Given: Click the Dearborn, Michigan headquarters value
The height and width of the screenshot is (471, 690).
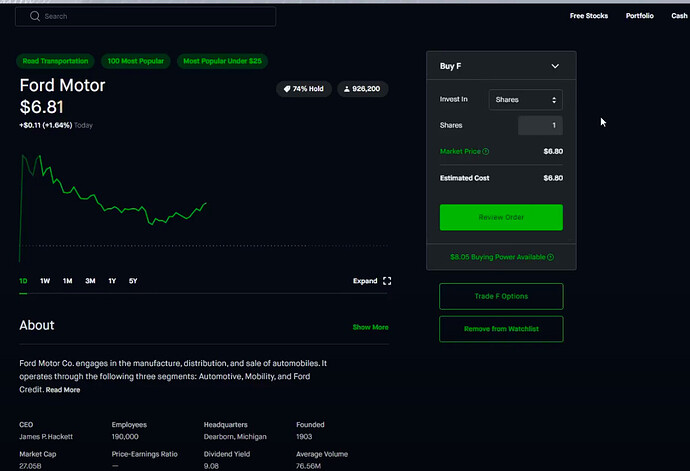Looking at the screenshot, I should click(235, 437).
